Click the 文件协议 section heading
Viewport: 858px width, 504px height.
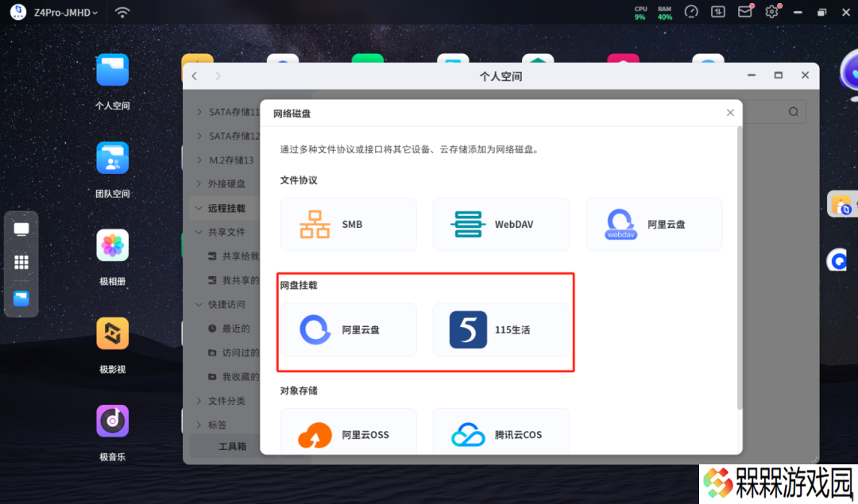click(x=299, y=180)
